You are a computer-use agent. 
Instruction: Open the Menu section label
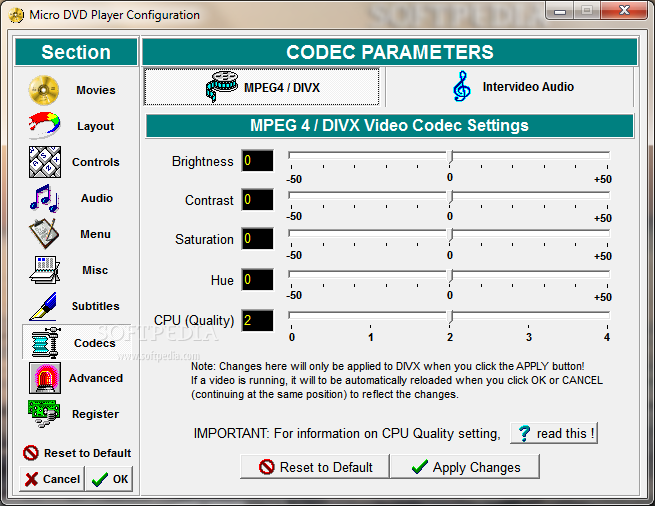click(95, 234)
